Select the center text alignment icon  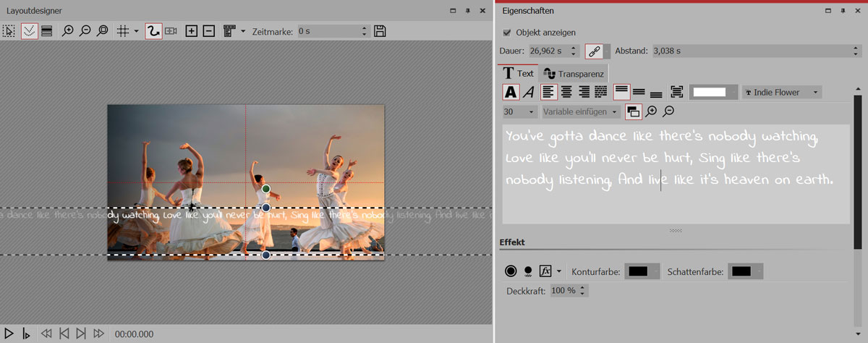[x=566, y=92]
